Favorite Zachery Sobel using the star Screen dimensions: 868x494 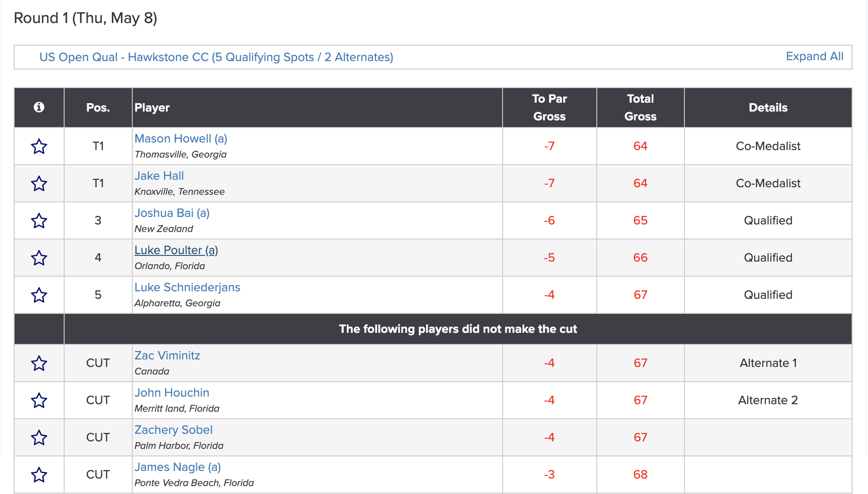point(39,437)
